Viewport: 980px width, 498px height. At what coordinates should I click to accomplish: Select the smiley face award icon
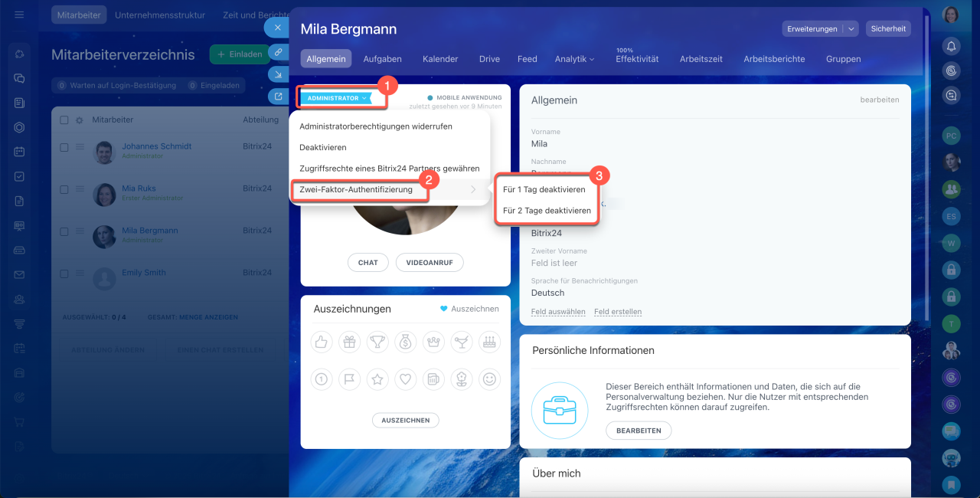click(489, 378)
